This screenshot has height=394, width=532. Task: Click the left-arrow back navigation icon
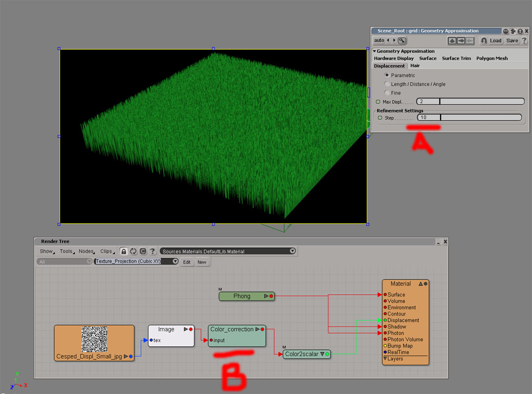click(x=461, y=40)
